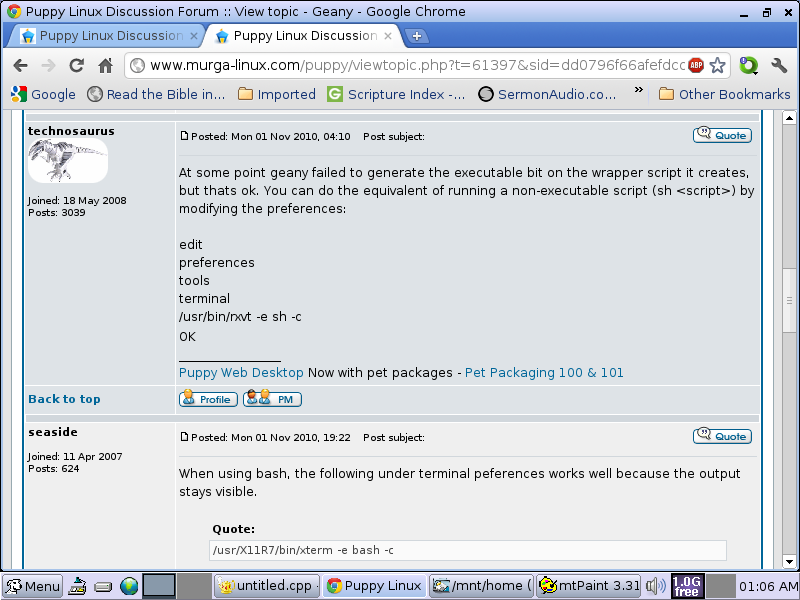Bookmark this page with the star icon
800x600 pixels.
pyautogui.click(x=717, y=65)
